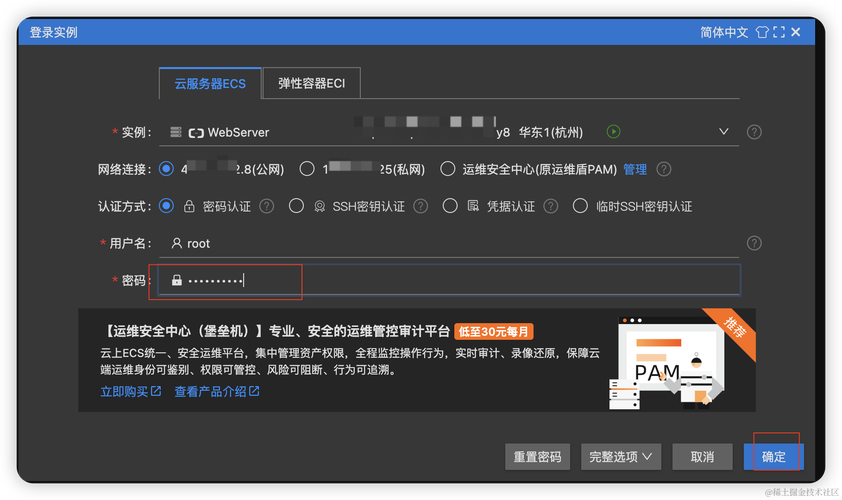842x500 pixels.
Task: Click the 低至30元每月 promo badge
Action: tap(493, 331)
